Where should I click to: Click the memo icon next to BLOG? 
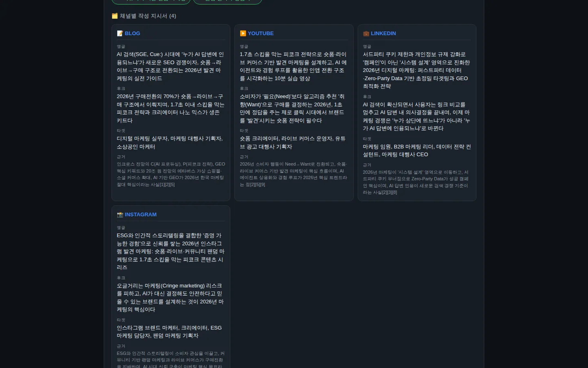tap(120, 34)
